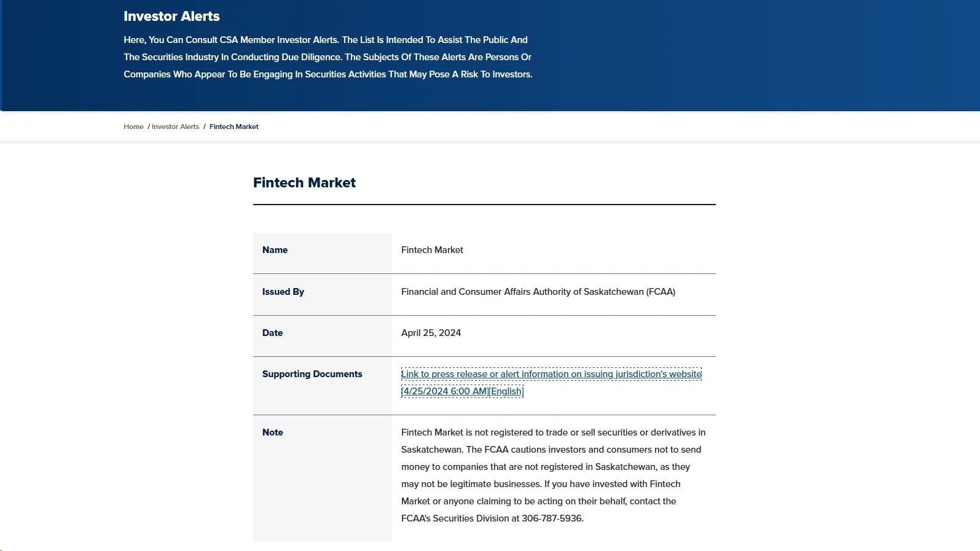Click the April 25, 2024 date value
The width and height of the screenshot is (980, 551).
point(431,333)
